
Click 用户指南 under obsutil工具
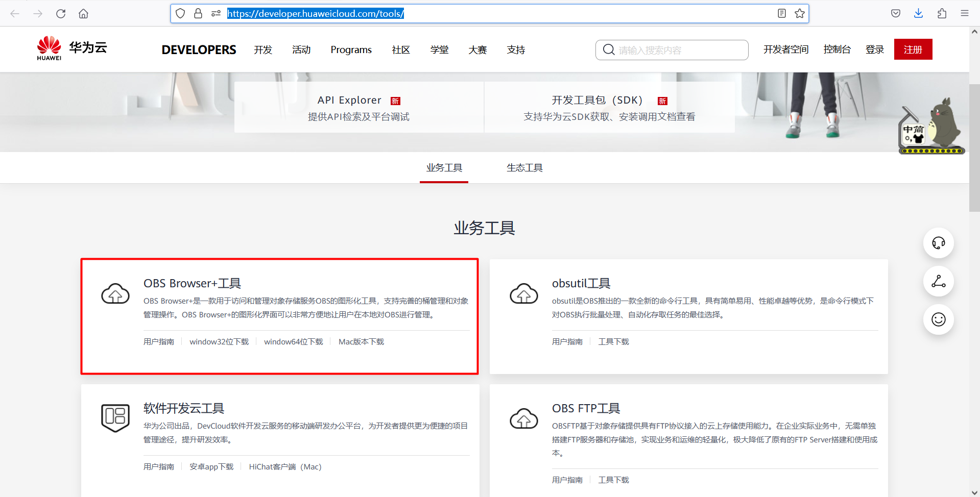(567, 341)
